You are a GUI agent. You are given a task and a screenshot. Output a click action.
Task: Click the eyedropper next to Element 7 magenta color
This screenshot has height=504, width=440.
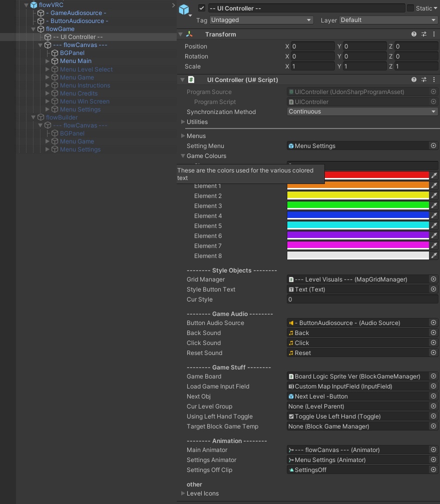point(434,245)
